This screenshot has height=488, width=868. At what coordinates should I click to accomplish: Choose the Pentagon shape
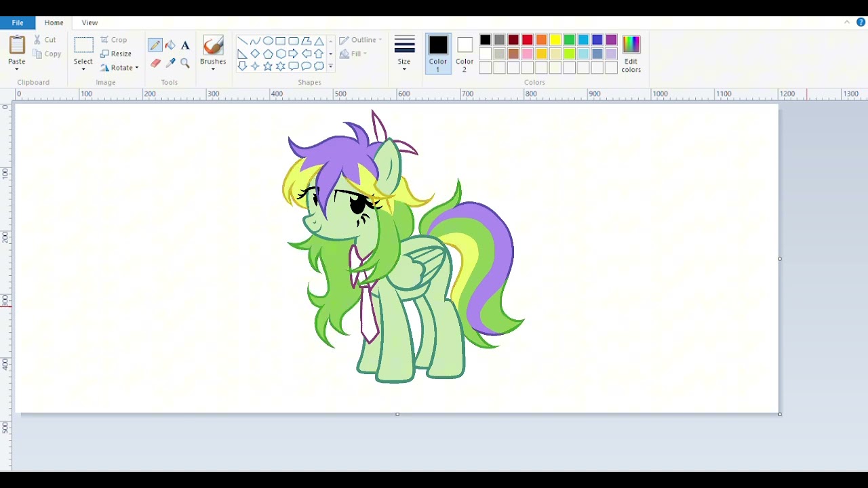(x=268, y=54)
